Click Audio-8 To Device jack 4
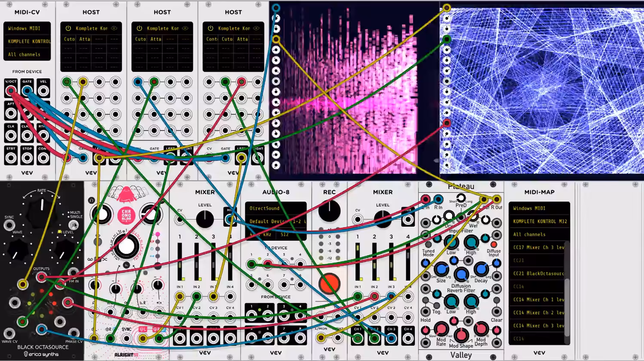 pyautogui.click(x=300, y=264)
